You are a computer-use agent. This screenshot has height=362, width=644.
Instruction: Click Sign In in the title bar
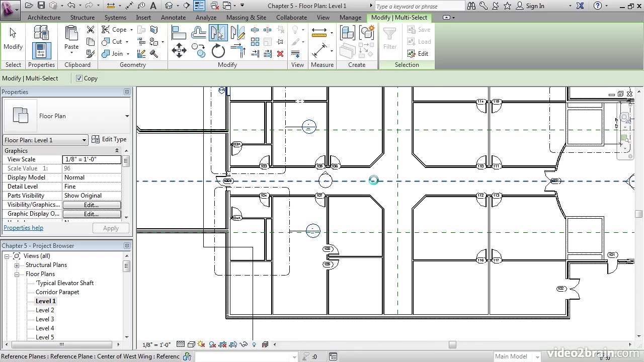point(535,6)
